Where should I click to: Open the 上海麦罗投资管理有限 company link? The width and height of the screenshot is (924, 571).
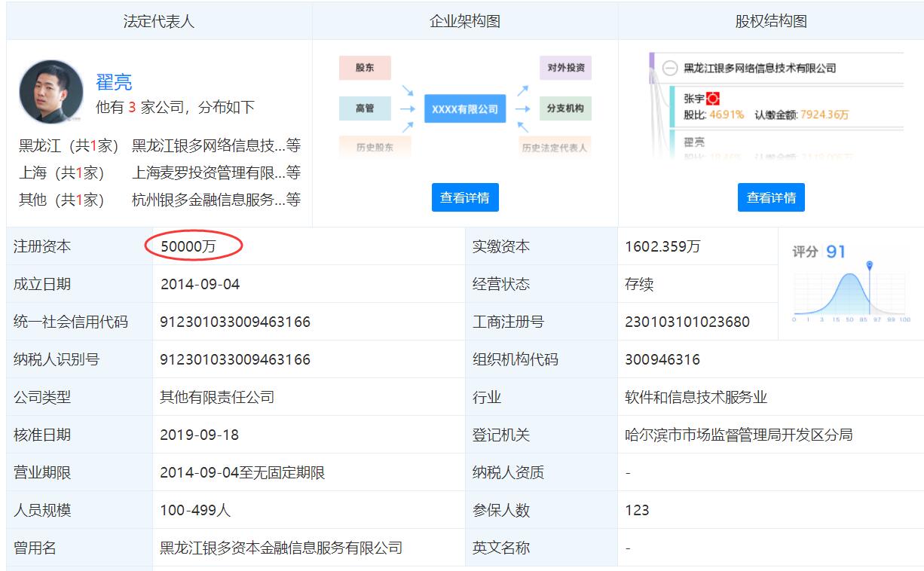tap(209, 173)
